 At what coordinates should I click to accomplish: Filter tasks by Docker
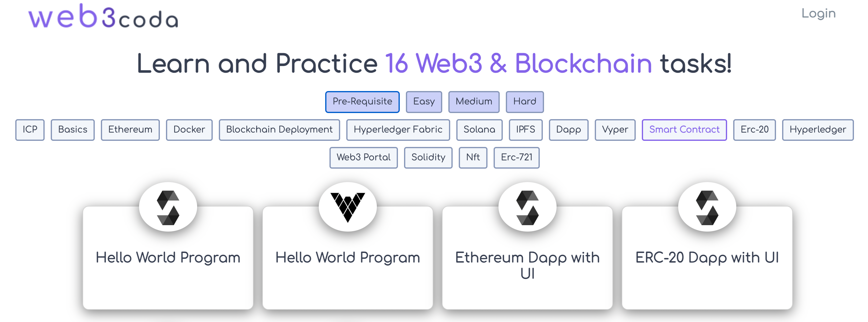tap(189, 130)
